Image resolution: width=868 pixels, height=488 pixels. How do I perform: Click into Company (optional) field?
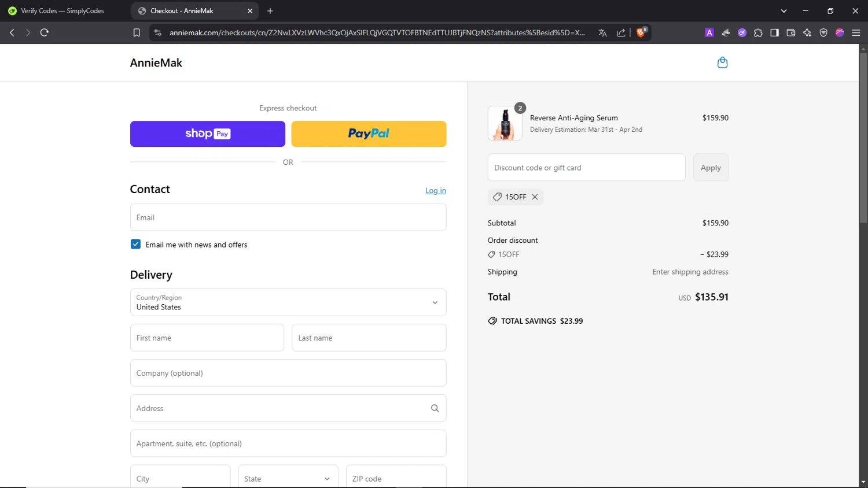pyautogui.click(x=288, y=373)
